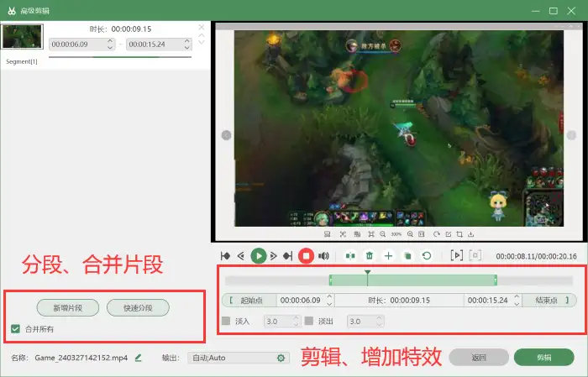Viewport: 588px width, 377px height.
Task: Click the 100% zoom label under preview
Action: click(396, 234)
